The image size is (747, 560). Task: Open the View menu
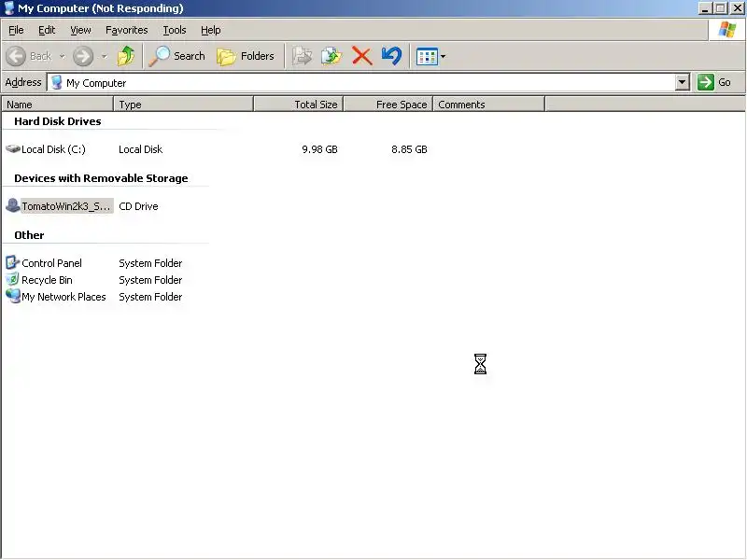coord(80,30)
